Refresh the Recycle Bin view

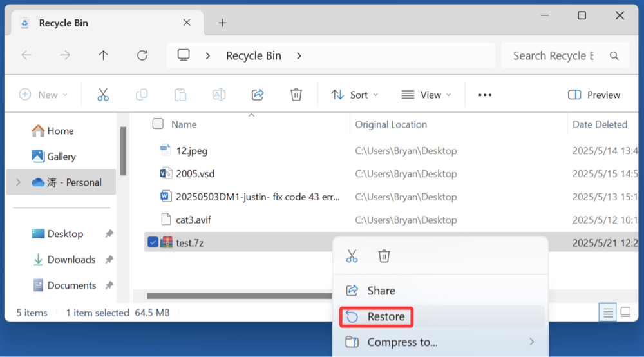(142, 55)
